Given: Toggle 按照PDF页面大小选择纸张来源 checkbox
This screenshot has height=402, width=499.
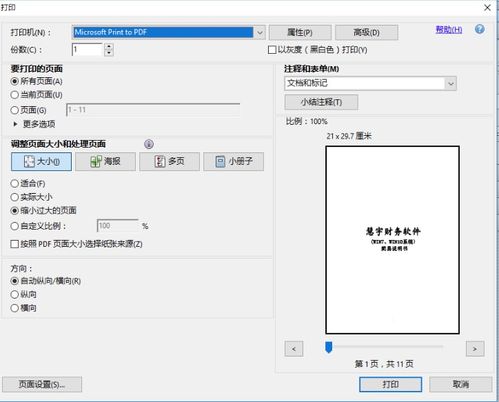Looking at the screenshot, I should coord(14,244).
